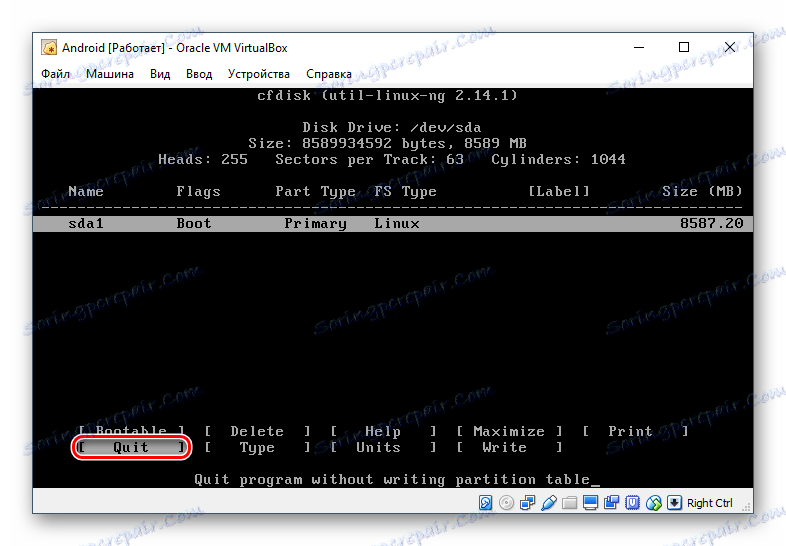Select the sda1 partition row
Screen dimensions: 786x546
click(x=393, y=224)
